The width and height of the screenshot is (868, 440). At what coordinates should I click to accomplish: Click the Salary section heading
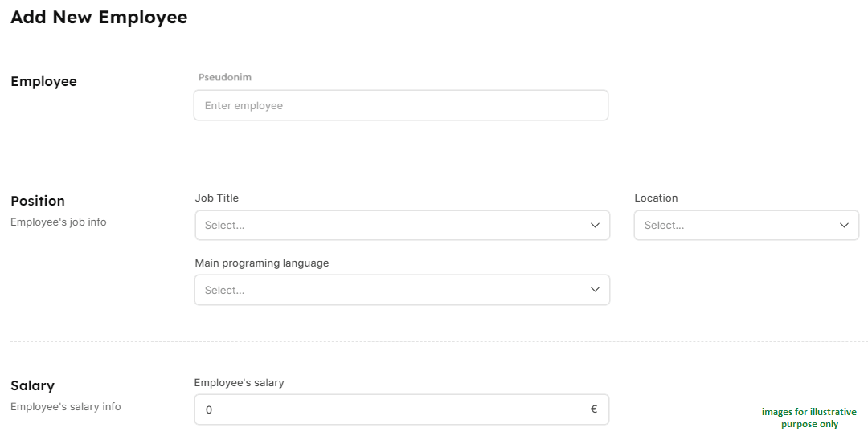point(33,385)
